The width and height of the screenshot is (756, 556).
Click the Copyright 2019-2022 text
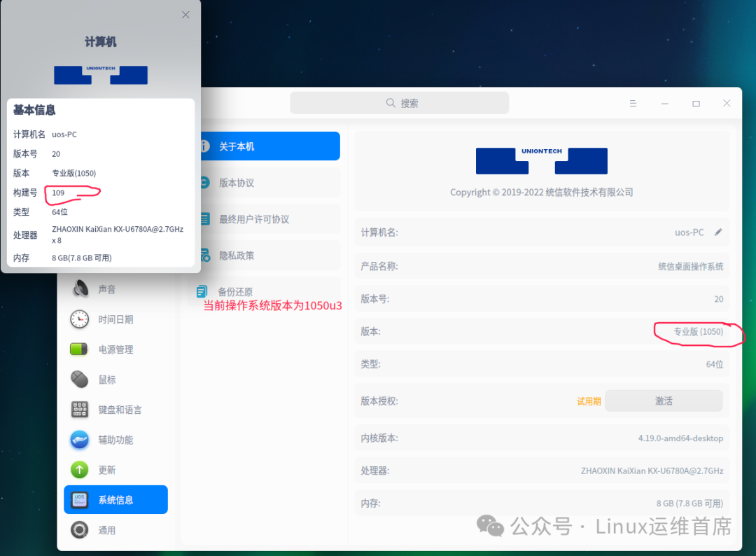click(x=541, y=193)
